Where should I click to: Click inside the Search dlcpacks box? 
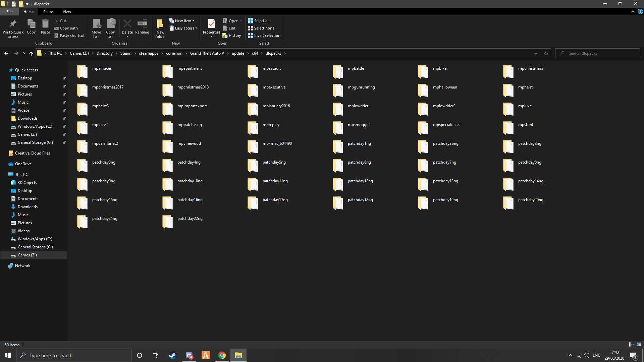click(597, 53)
